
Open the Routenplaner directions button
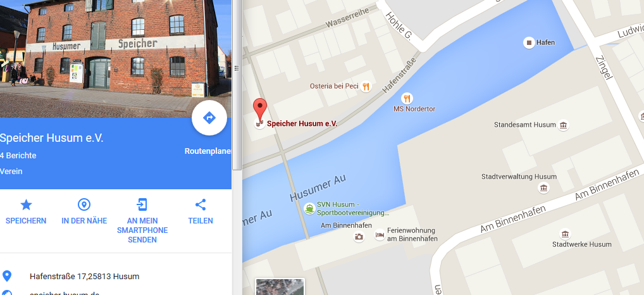(x=209, y=118)
